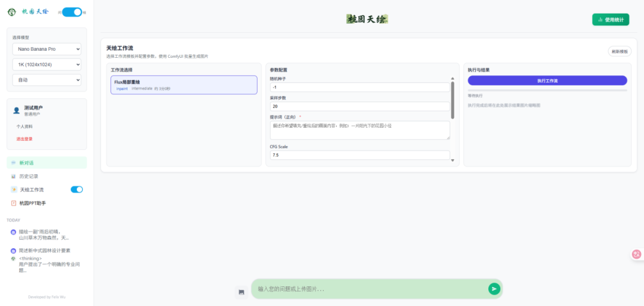Screen dimensions: 644x306
Task: Disable the 天绘工作流 toggle switch
Action: coord(77,190)
